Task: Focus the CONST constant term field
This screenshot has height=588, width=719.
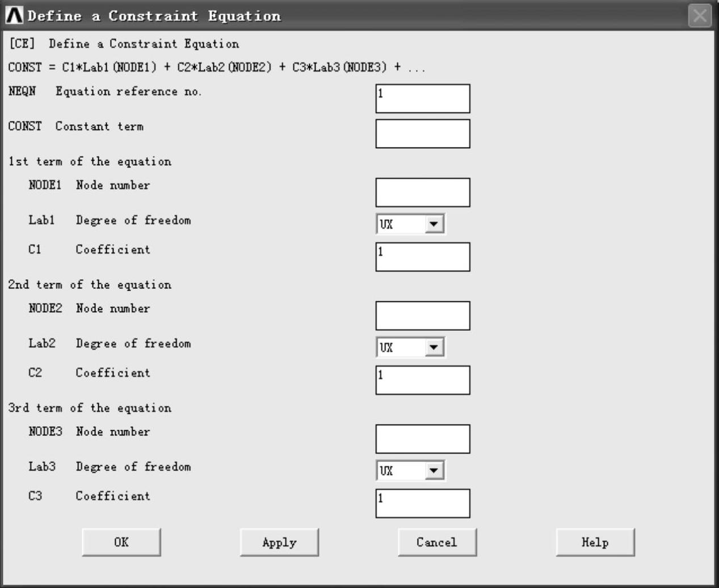Action: (423, 133)
